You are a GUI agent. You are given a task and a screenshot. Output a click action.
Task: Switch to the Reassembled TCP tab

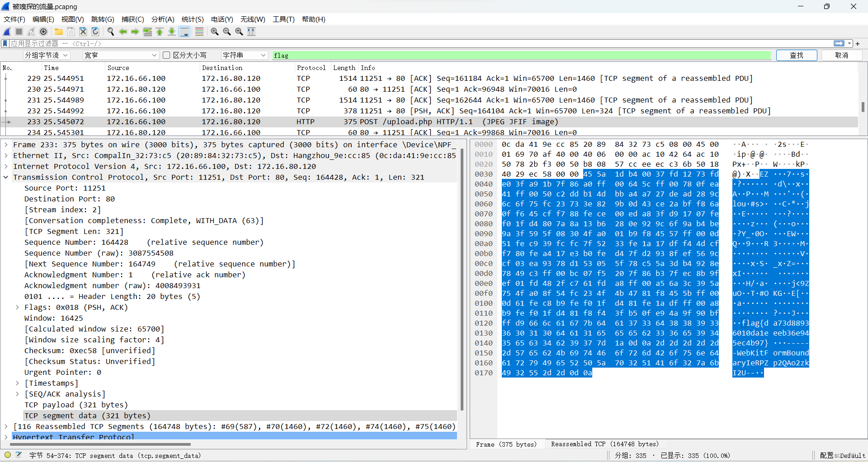point(606,444)
